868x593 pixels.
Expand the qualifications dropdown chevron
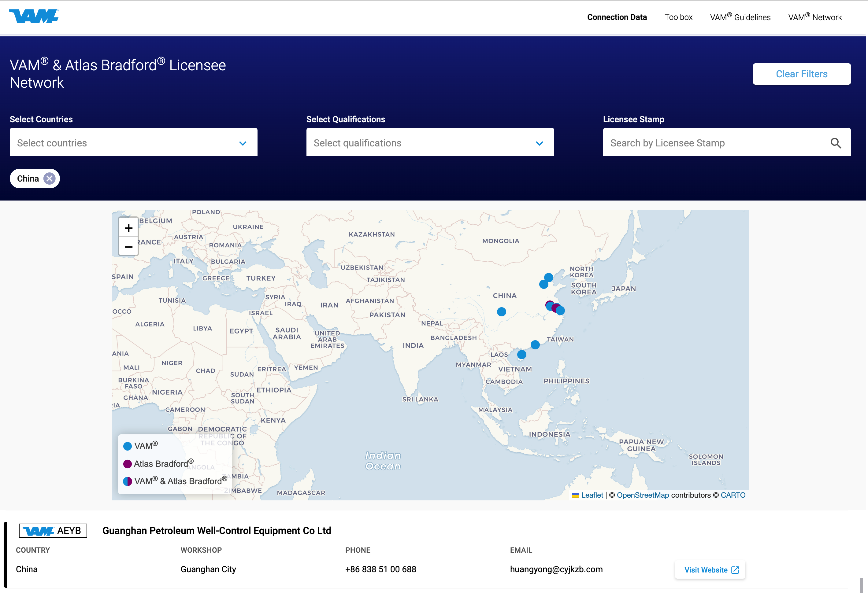click(x=539, y=143)
